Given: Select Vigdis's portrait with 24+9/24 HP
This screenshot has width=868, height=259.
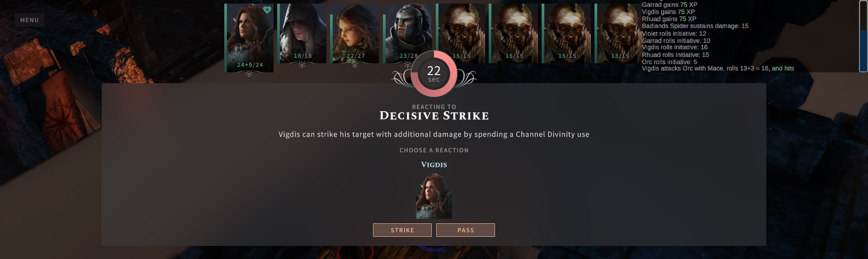Looking at the screenshot, I should tap(250, 38).
